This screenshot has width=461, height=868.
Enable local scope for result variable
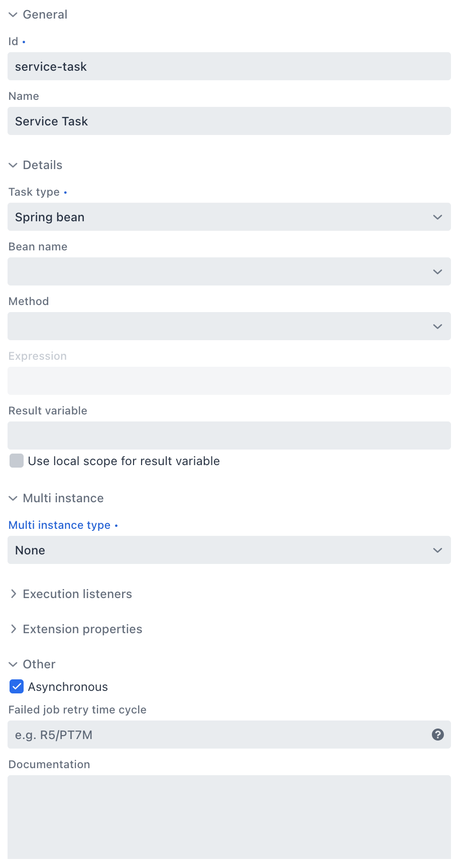coord(16,461)
